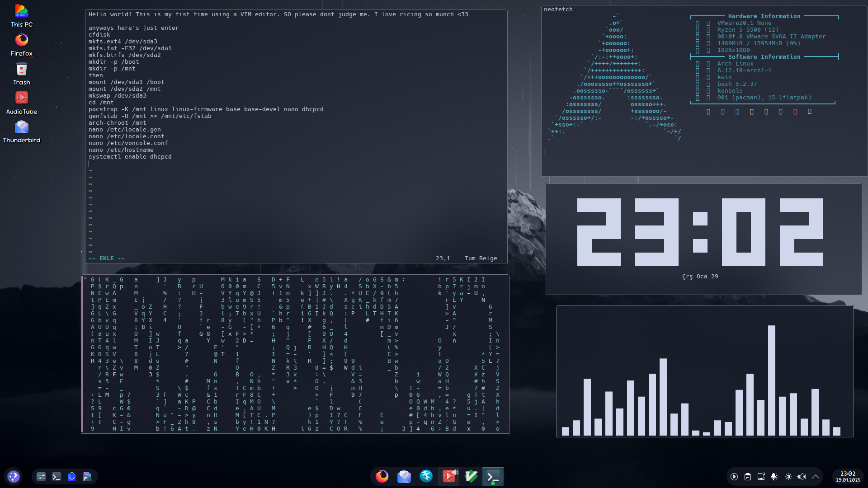The image size is (868, 488).
Task: Click the 'mkfs.ext4 /dev/sda3' line
Action: (123, 42)
